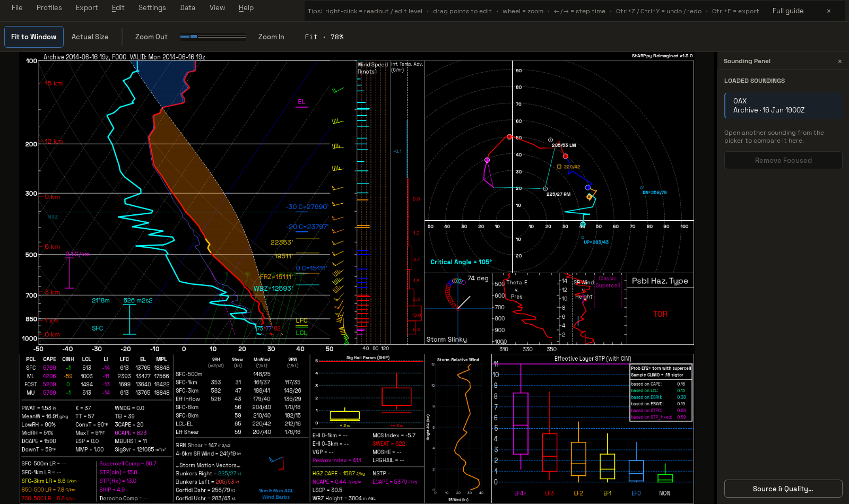Click the Remove Focused button
Viewport: 849px width, 504px height.
tap(783, 160)
